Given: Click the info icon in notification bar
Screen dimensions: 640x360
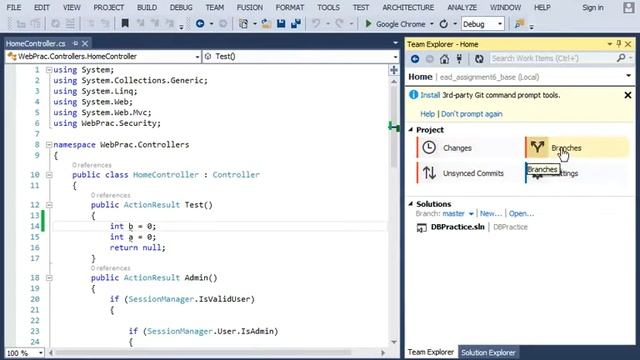Looking at the screenshot, I should (x=413, y=95).
